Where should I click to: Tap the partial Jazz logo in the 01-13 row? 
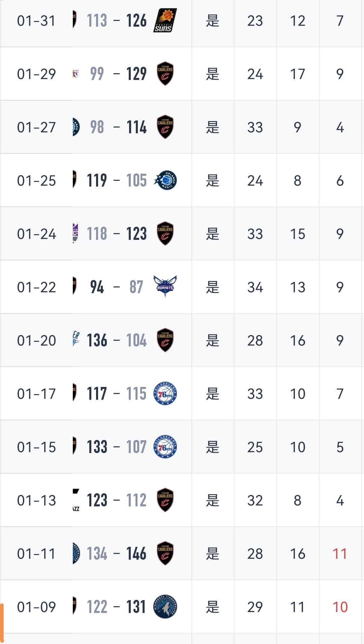coord(76,500)
